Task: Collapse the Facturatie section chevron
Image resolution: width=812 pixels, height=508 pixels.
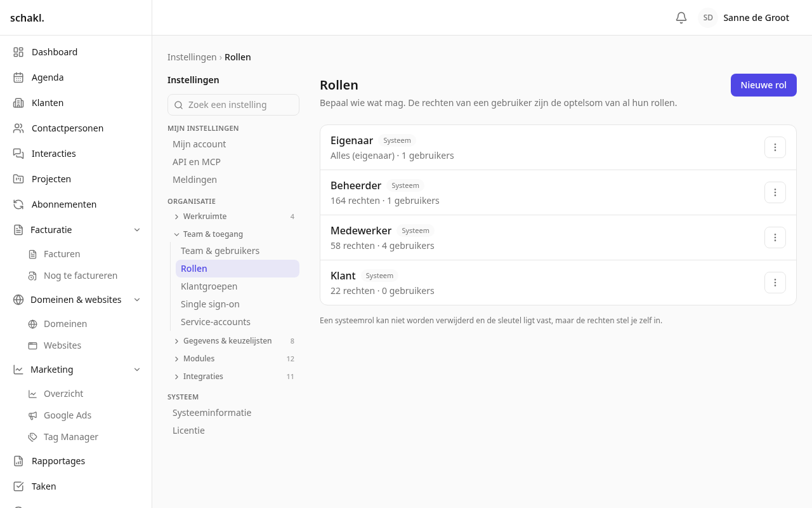Action: (137, 230)
